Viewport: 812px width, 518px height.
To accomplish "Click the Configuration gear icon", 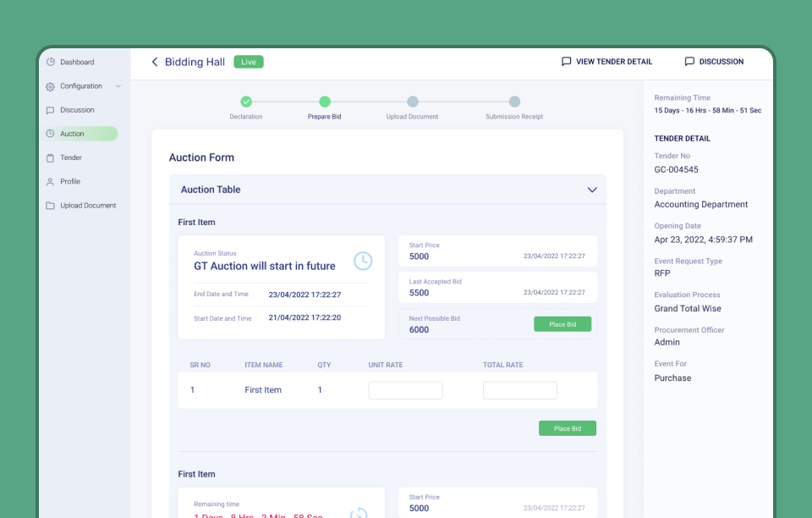I will (50, 86).
